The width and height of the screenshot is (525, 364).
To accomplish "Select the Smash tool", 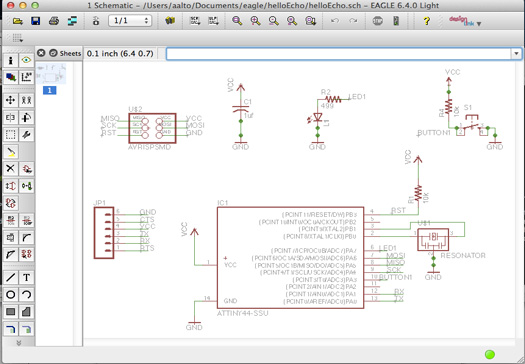I will [x=10, y=238].
